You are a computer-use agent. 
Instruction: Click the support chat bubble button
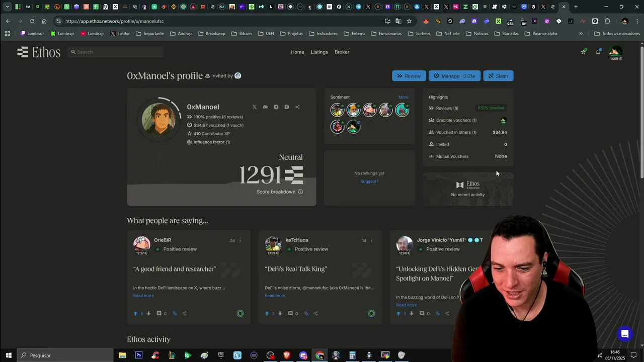tap(624, 334)
